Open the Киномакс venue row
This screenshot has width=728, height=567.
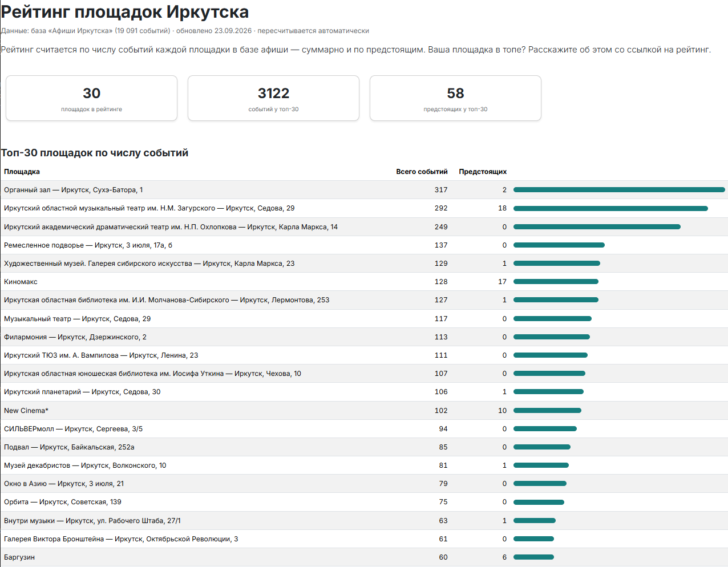(364, 282)
